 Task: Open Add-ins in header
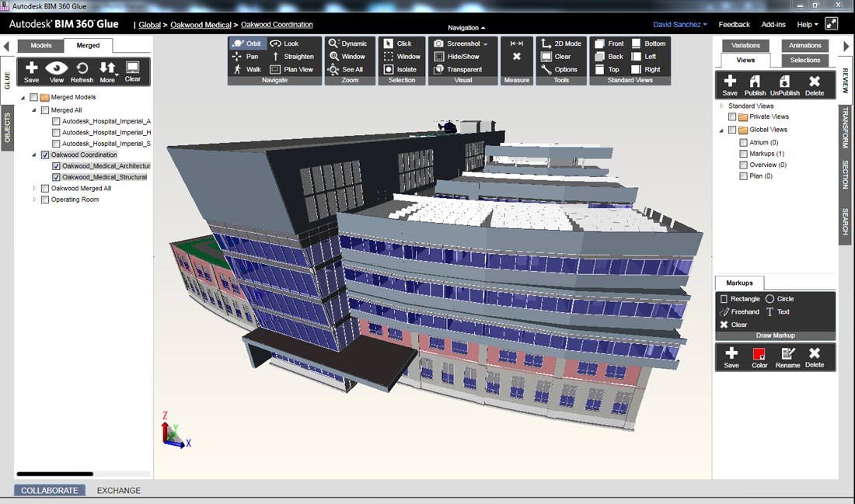click(773, 25)
